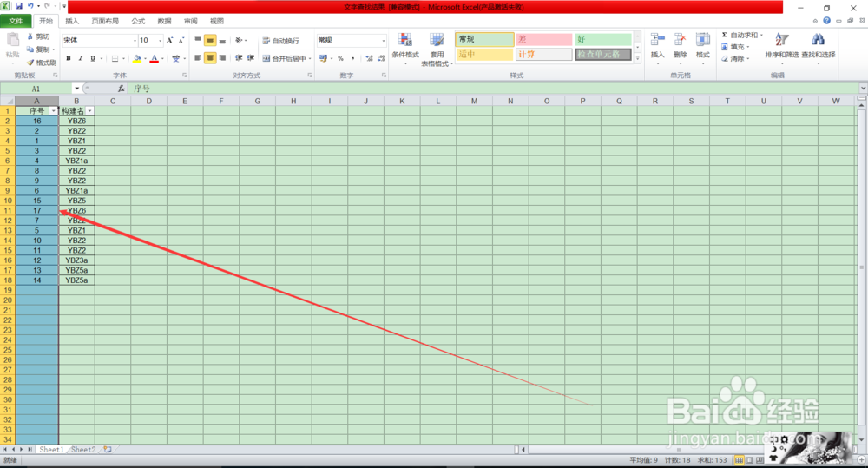Click the formula bar input showing 序号
Image resolution: width=868 pixels, height=468 pixels.
point(494,89)
